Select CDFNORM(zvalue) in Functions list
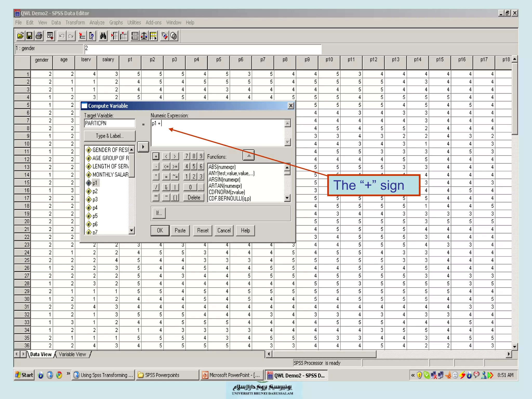The height and width of the screenshot is (399, 532). (227, 192)
